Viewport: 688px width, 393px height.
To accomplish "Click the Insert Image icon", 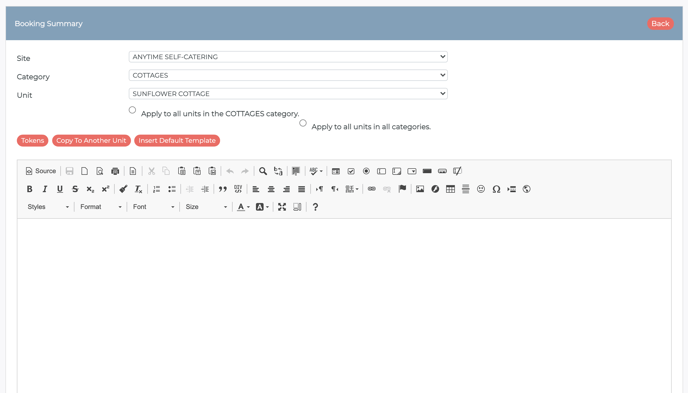I will 420,189.
